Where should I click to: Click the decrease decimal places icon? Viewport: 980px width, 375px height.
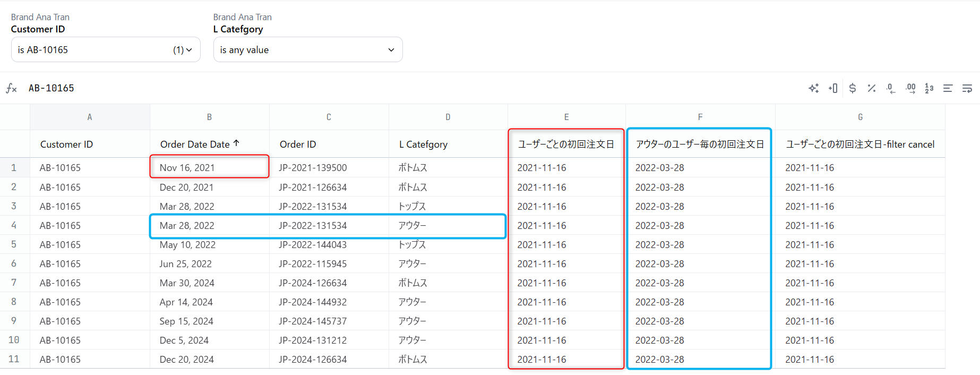[891, 88]
